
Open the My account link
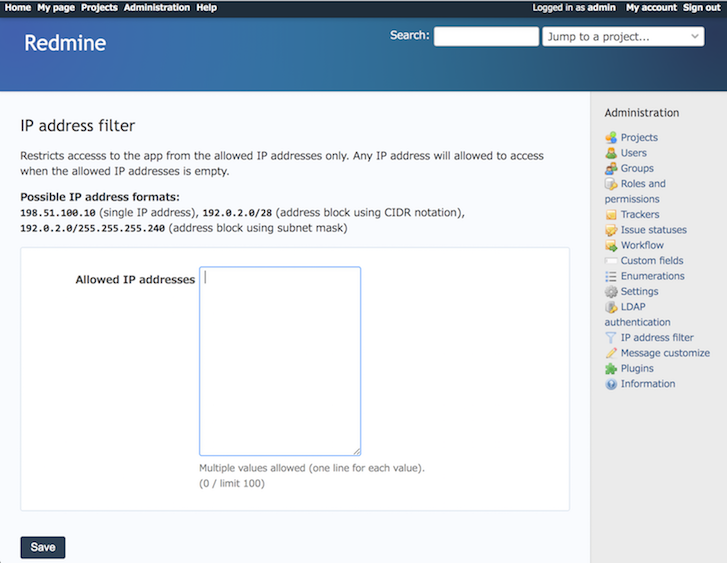pos(651,7)
